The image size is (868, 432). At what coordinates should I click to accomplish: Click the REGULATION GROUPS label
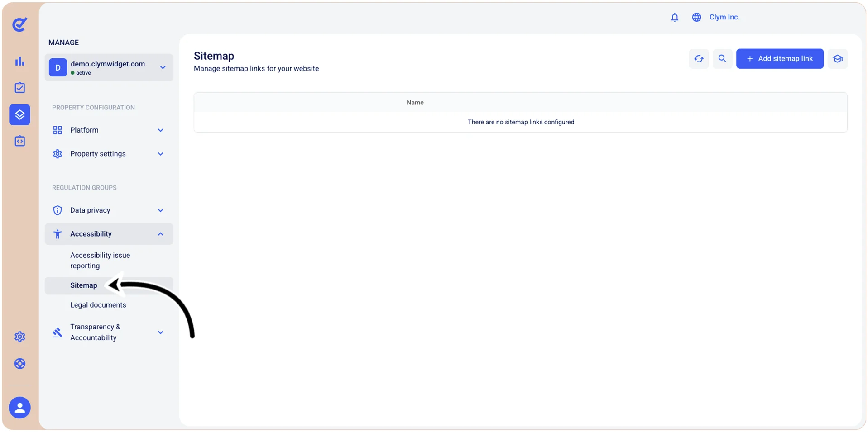84,188
